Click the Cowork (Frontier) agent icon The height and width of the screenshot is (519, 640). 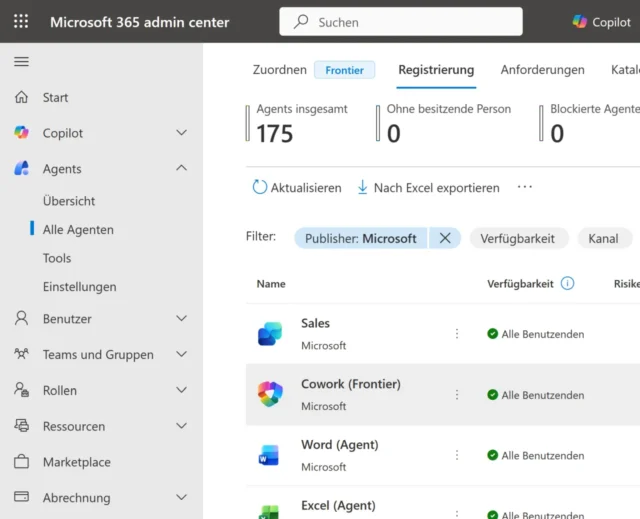point(270,394)
